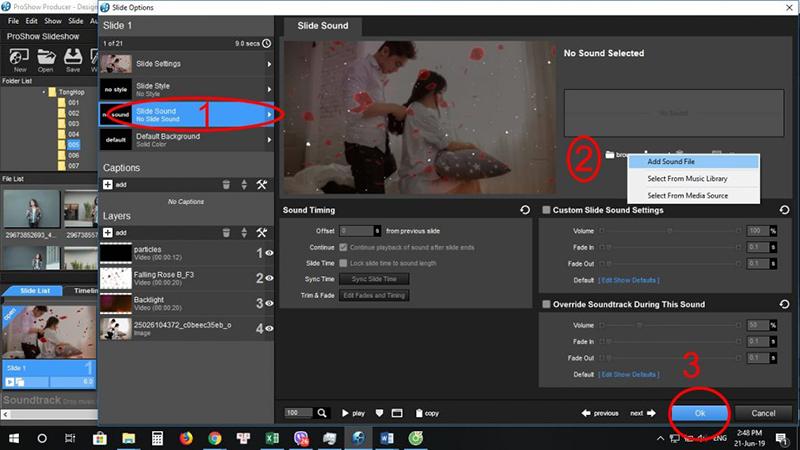Click the Save show icon in ProShow toolbar
The image size is (800, 450).
point(73,60)
